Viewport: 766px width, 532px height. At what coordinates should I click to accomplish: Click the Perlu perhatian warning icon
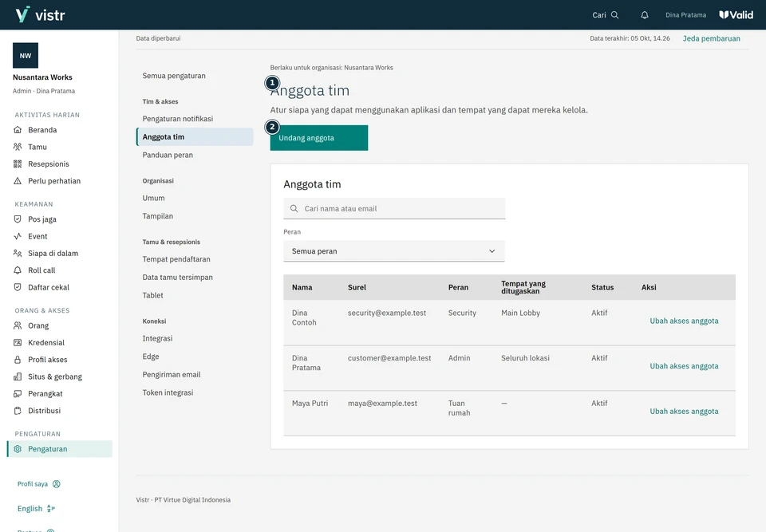[18, 181]
